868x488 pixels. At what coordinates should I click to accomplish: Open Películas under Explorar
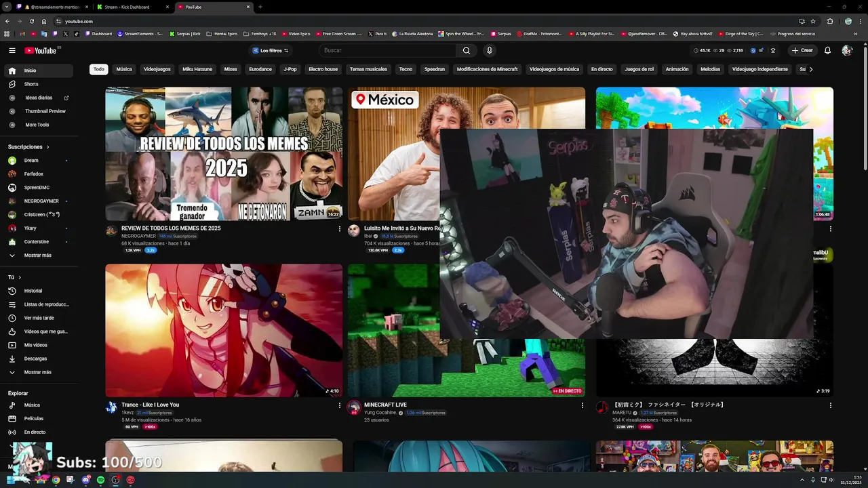38,419
